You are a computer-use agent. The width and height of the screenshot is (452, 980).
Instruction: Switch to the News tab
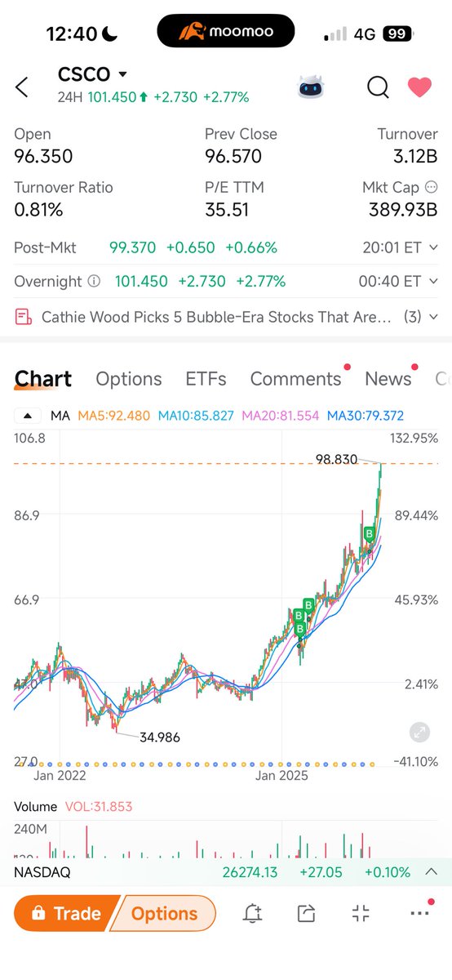tap(388, 379)
